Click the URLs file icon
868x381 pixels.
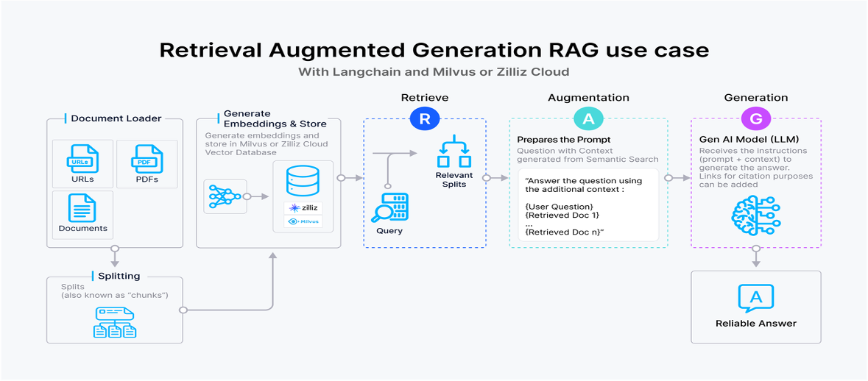tap(82, 159)
